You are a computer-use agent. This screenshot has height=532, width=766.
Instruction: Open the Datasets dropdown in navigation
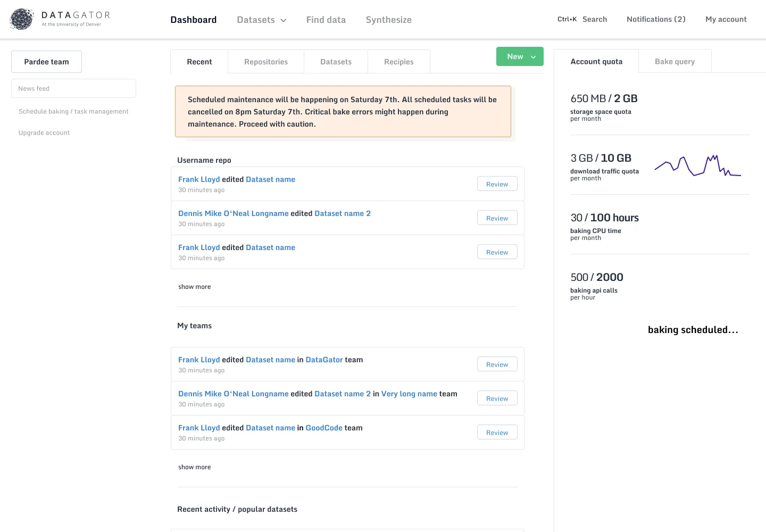pos(261,20)
